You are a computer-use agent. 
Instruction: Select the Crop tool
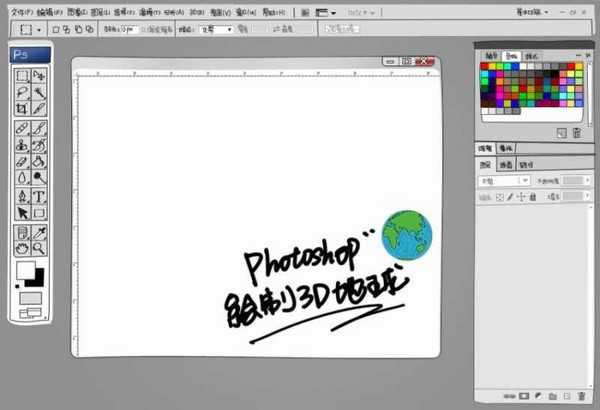coord(21,108)
